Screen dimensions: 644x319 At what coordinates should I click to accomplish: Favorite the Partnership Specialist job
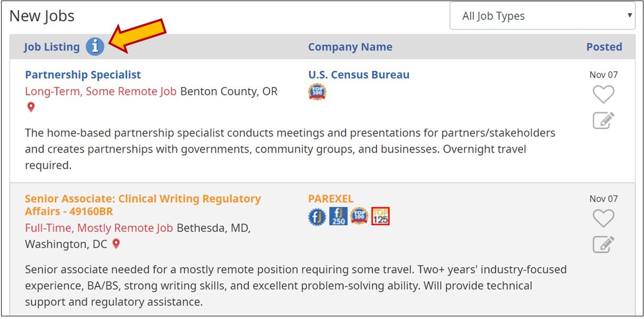point(604,94)
